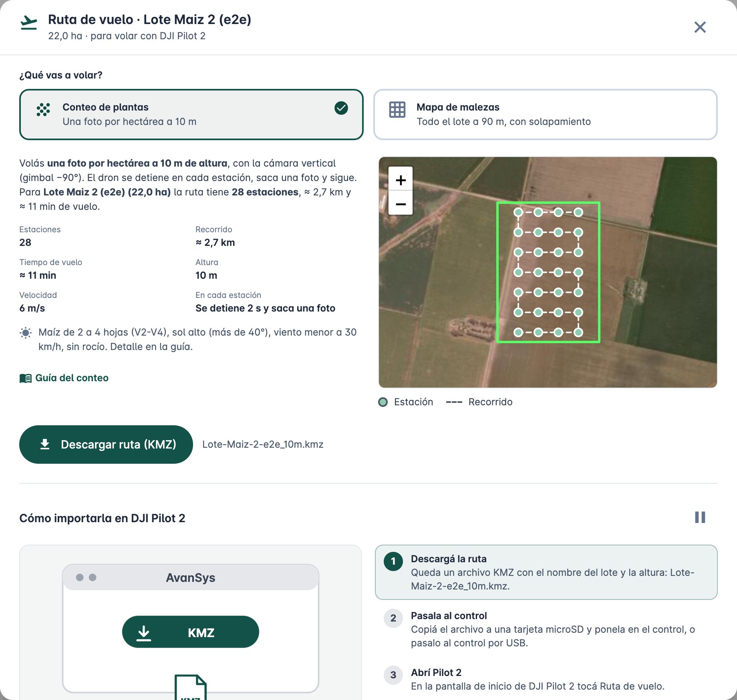Click the heading 'Cómo importarla en DJI Pilot 2'

tap(102, 518)
